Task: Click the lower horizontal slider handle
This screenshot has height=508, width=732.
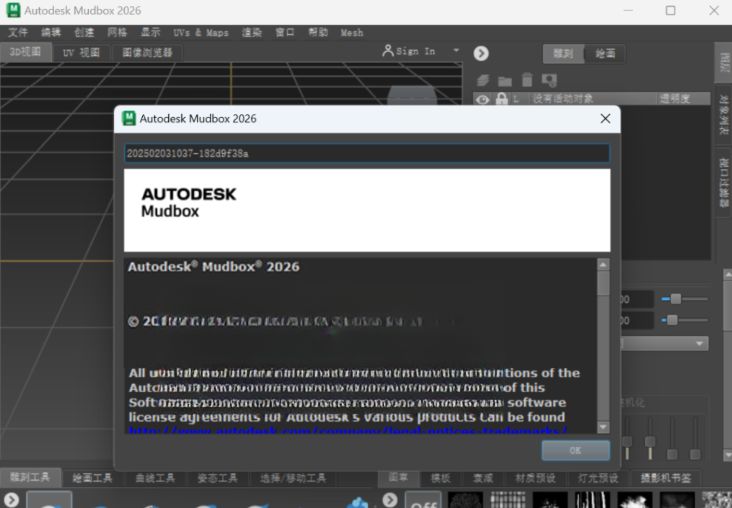Action: click(672, 320)
